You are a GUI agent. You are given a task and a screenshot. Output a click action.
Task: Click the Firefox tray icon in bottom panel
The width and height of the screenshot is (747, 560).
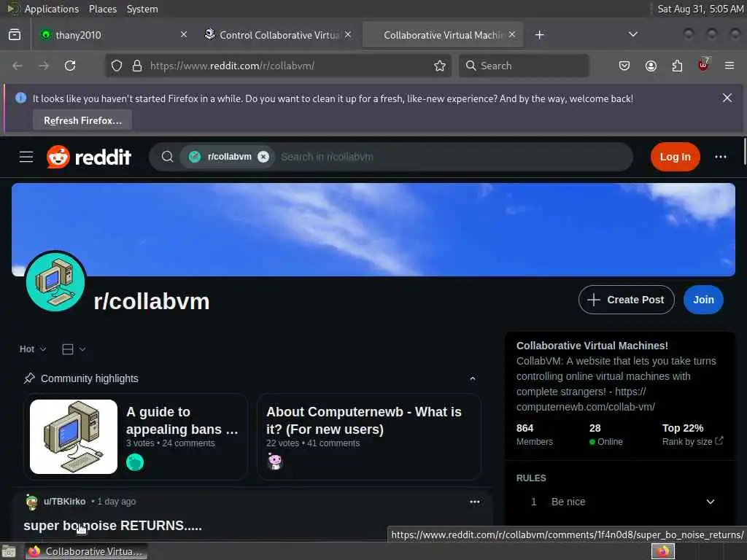tap(662, 551)
